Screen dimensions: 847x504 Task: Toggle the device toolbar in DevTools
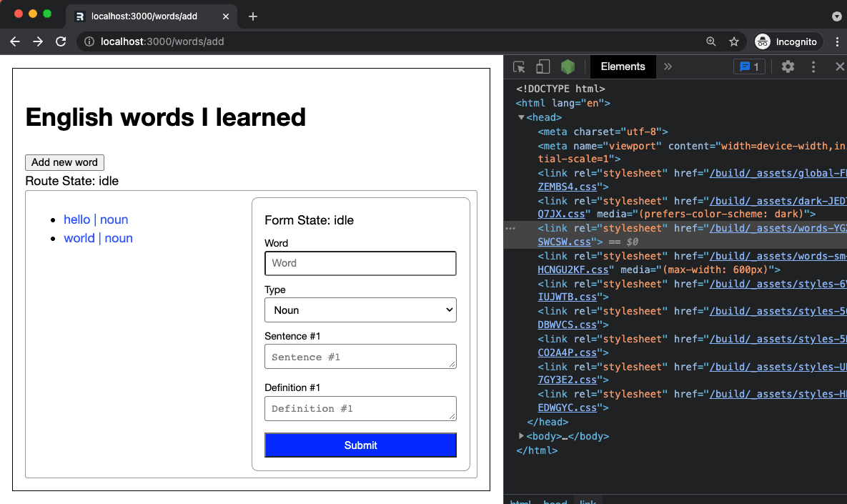click(543, 66)
